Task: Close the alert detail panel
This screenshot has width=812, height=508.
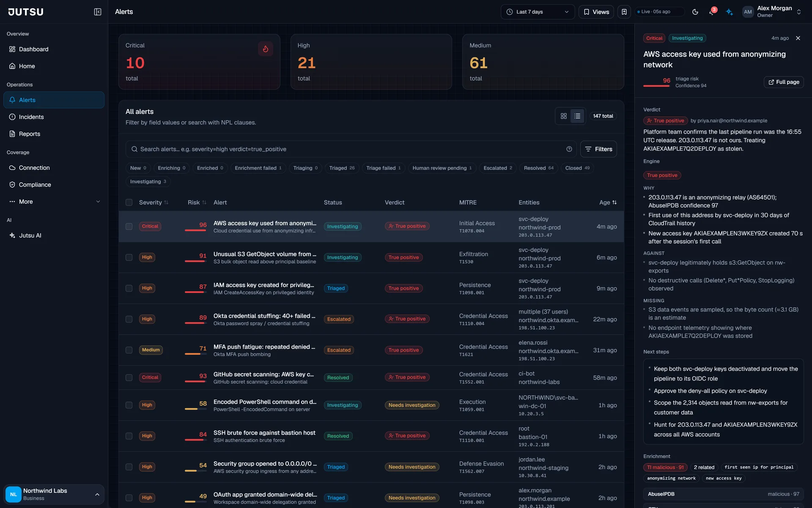Action: click(x=798, y=38)
